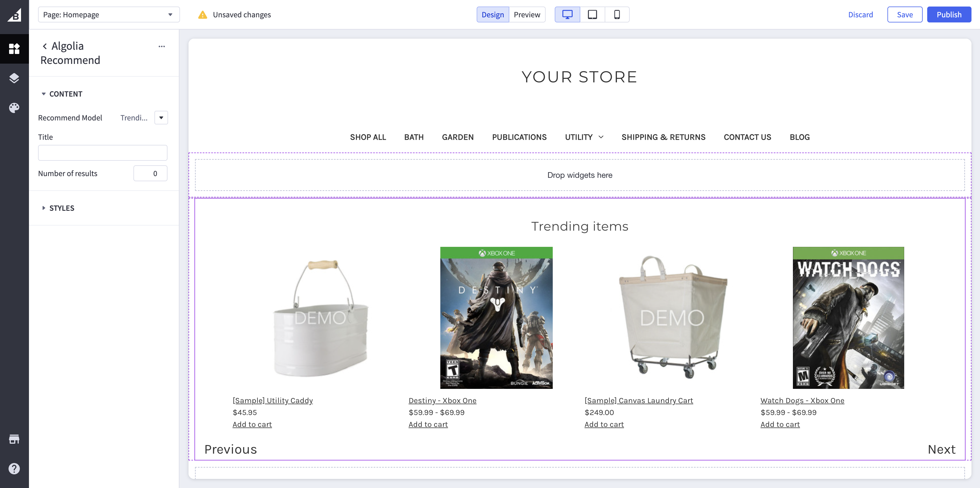
Task: Open Recommend Model dropdown
Action: 161,118
